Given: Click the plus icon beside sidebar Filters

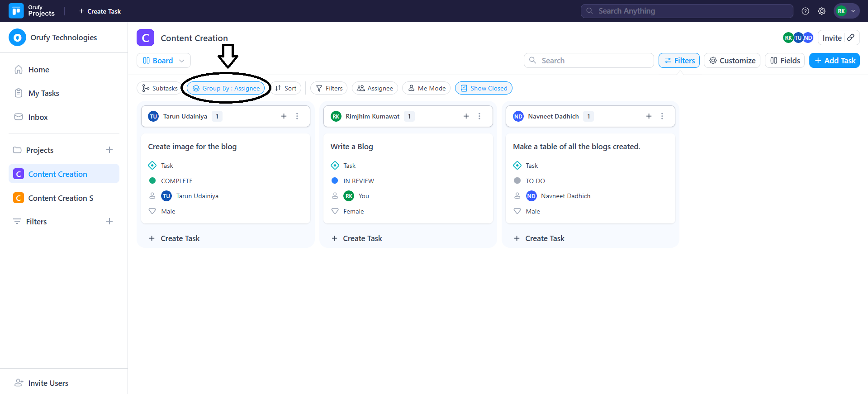Looking at the screenshot, I should (109, 221).
